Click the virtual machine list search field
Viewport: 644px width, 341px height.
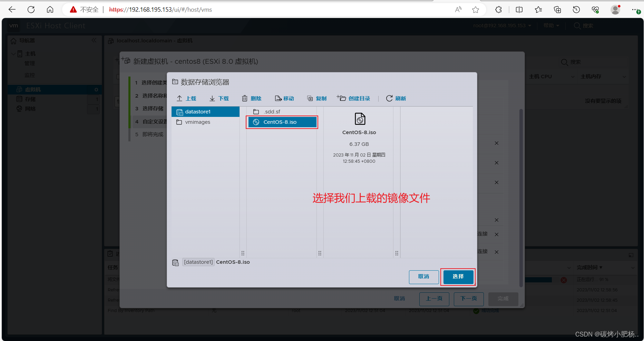coord(594,62)
